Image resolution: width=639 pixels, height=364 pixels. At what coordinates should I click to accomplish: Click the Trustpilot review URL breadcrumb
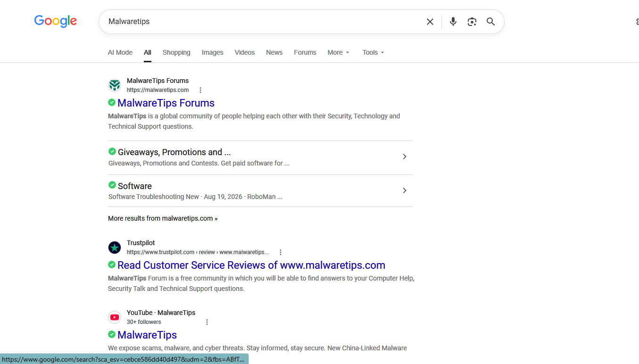click(x=198, y=252)
